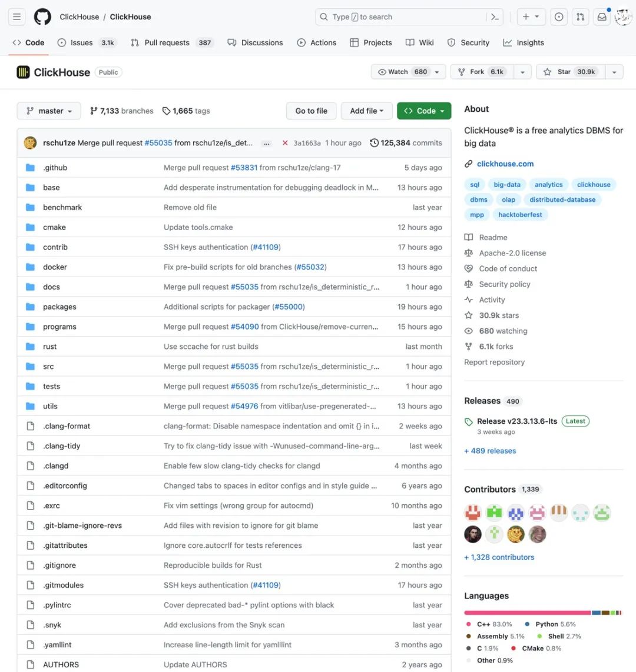636x672 pixels.
Task: Click the Report repository link
Action: tap(494, 362)
